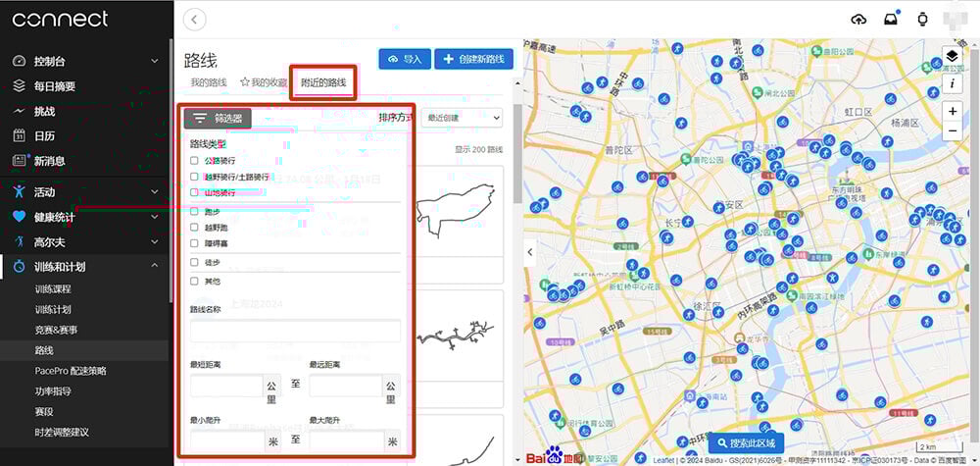The height and width of the screenshot is (466, 980).
Task: Click the sidebar vertical scrollbar
Action: 171,171
